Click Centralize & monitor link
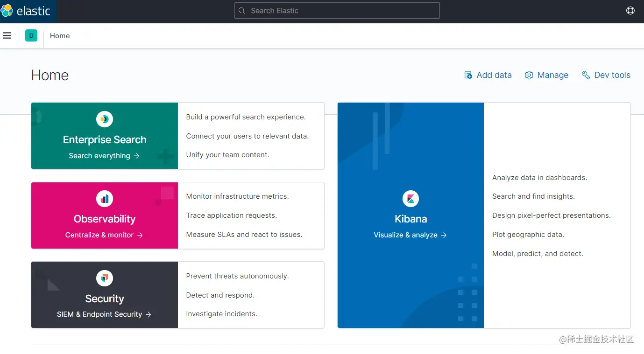This screenshot has width=644, height=354. (x=104, y=235)
